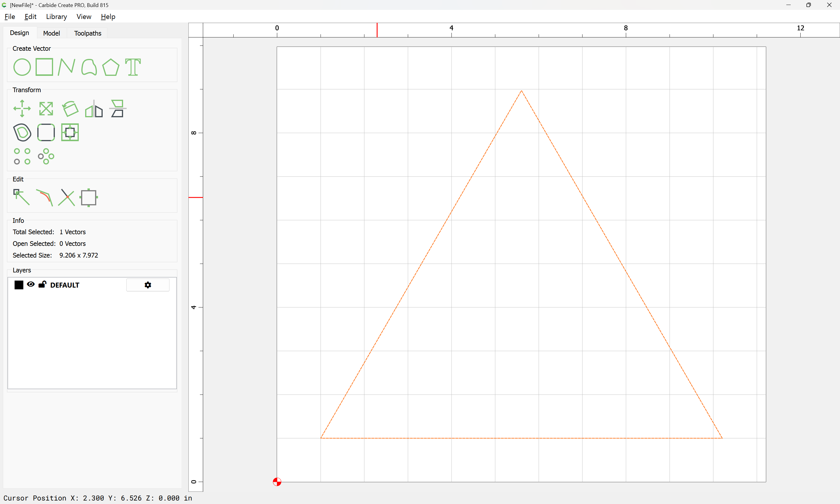Open the Rotate transform tool
The height and width of the screenshot is (504, 840).
[x=70, y=108]
